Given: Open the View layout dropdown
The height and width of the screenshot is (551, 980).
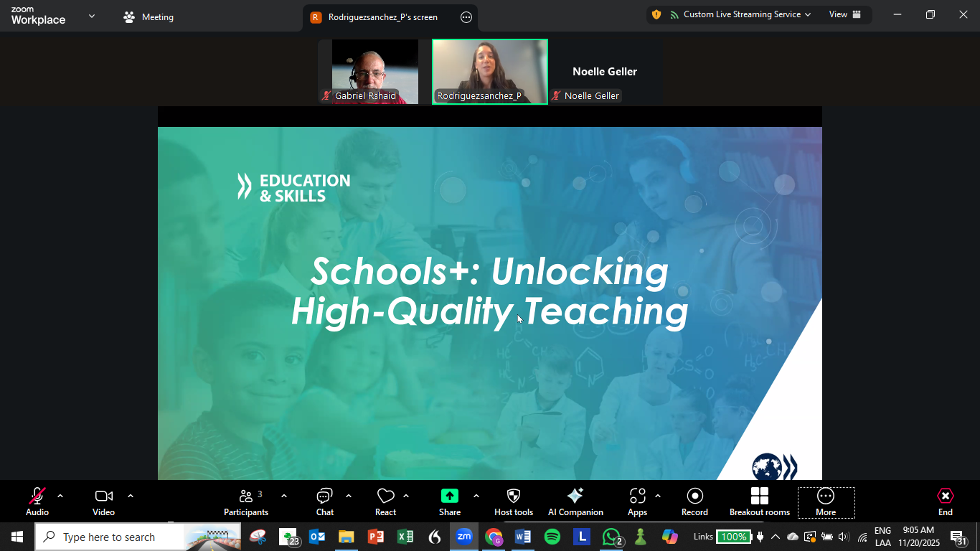Looking at the screenshot, I should (844, 14).
